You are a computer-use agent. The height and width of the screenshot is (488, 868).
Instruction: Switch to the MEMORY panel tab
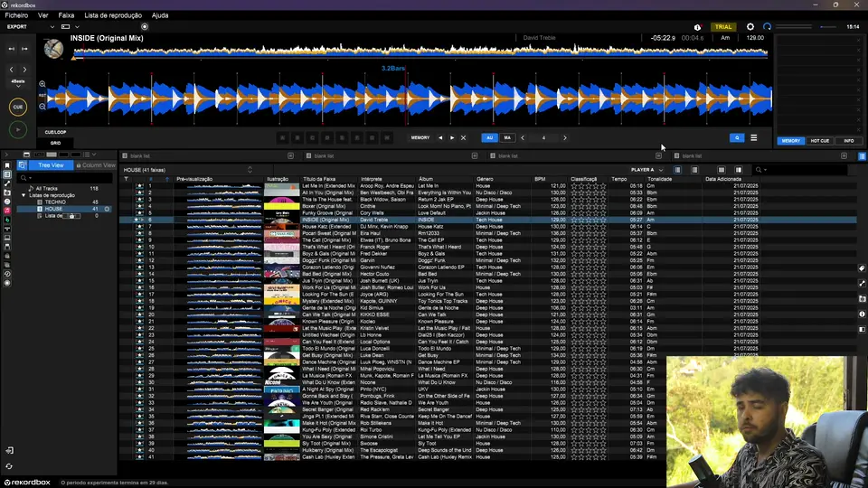pyautogui.click(x=790, y=141)
